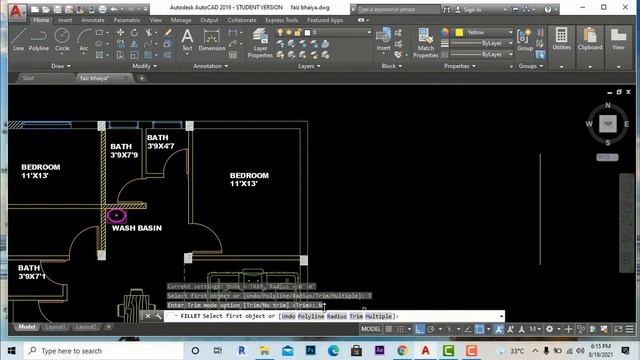Click the Array tool icon

[x=148, y=55]
